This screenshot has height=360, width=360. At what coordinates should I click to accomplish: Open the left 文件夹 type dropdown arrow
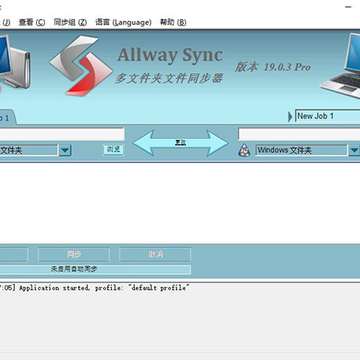(x=65, y=150)
